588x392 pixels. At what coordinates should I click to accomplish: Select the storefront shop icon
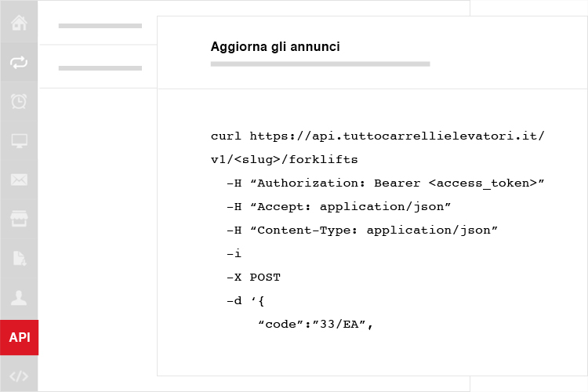[x=19, y=219]
